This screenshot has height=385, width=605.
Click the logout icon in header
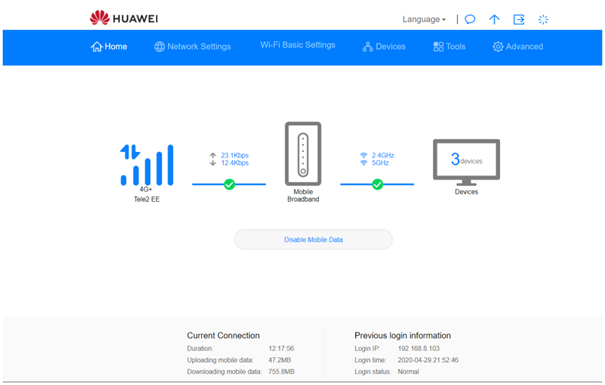pos(519,19)
